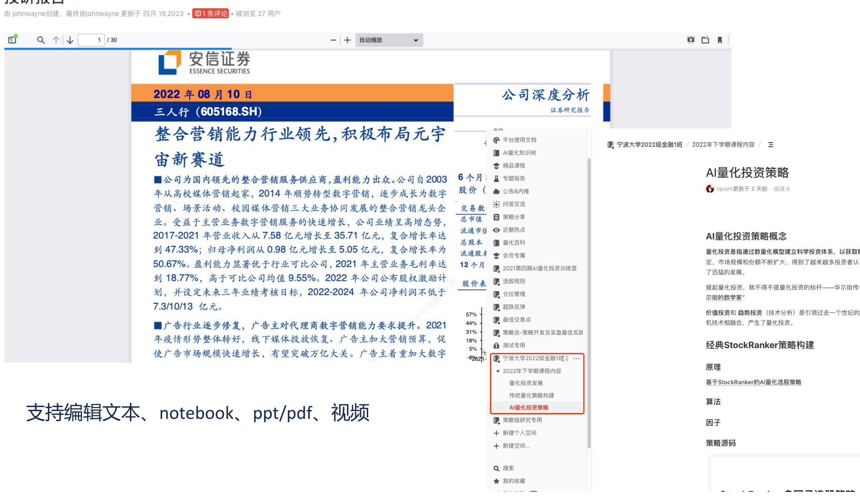
Task: Go to next PDF page arrow
Action: pyautogui.click(x=70, y=40)
